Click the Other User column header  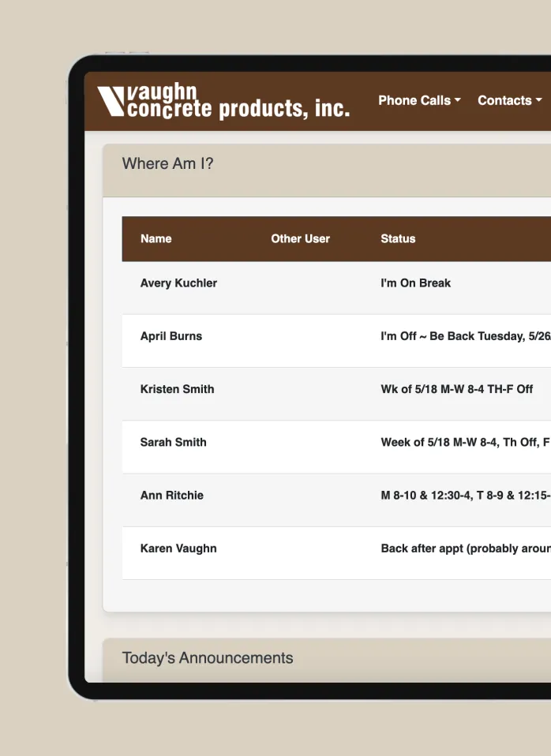tap(300, 238)
